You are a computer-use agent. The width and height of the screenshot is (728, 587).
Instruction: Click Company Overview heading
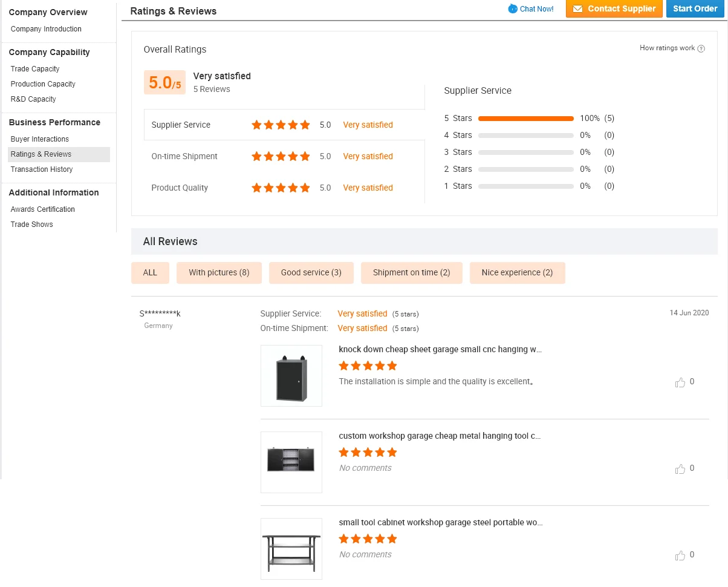48,12
